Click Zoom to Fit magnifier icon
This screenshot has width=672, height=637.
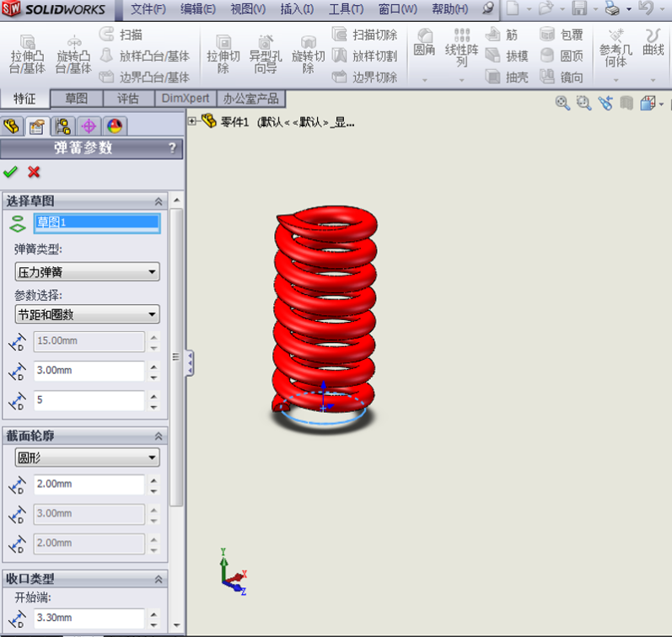562,104
